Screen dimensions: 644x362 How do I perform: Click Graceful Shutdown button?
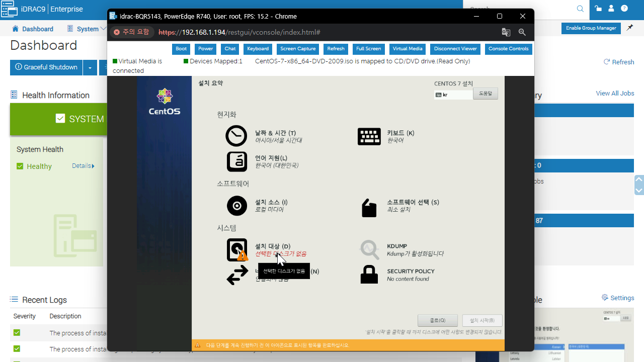tap(46, 67)
